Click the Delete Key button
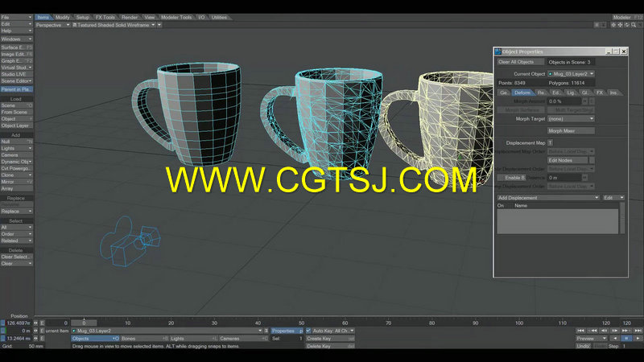 click(330, 346)
